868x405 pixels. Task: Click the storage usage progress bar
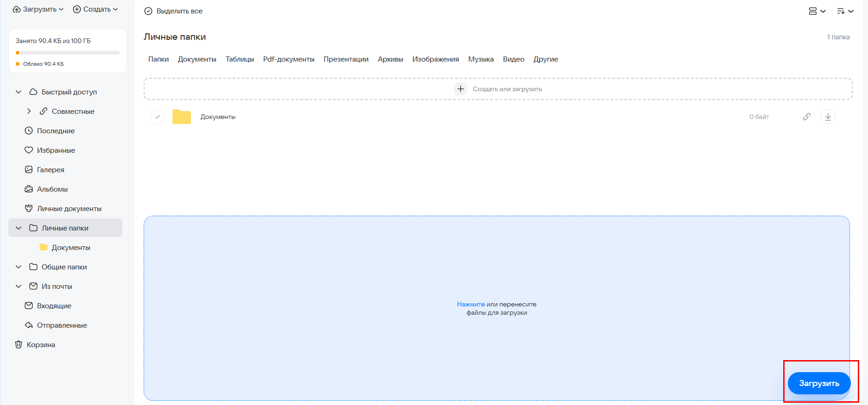pyautogui.click(x=68, y=53)
